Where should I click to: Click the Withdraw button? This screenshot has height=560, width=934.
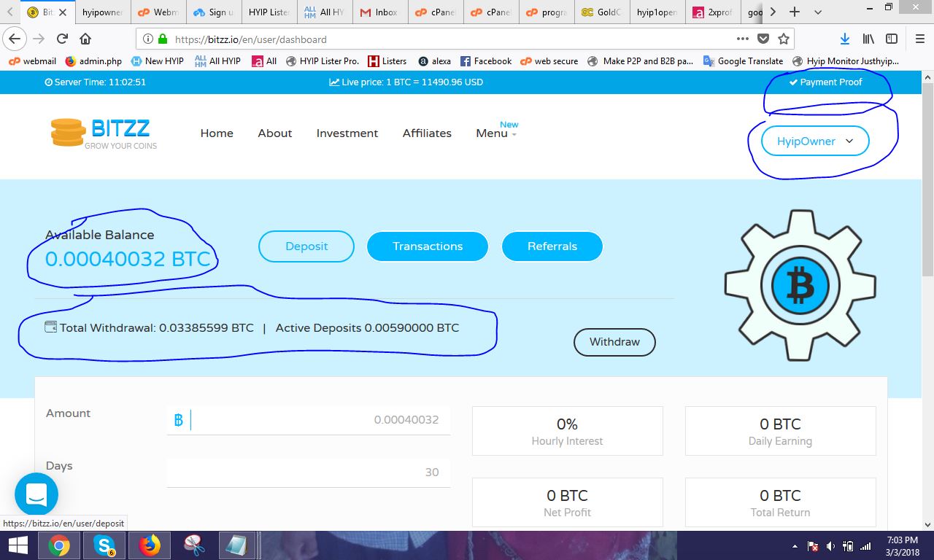pos(614,342)
